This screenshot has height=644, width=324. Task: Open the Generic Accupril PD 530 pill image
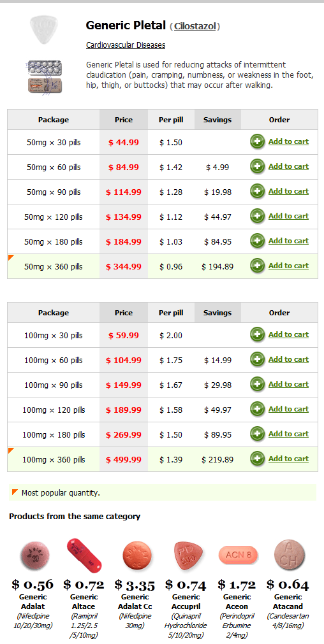click(x=188, y=555)
